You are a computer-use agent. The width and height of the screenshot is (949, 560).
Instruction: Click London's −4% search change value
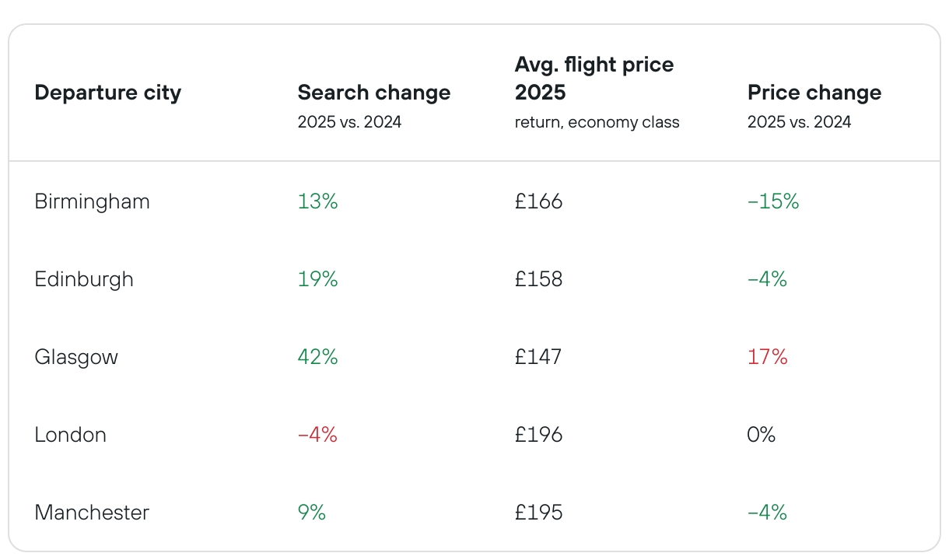[x=317, y=435]
